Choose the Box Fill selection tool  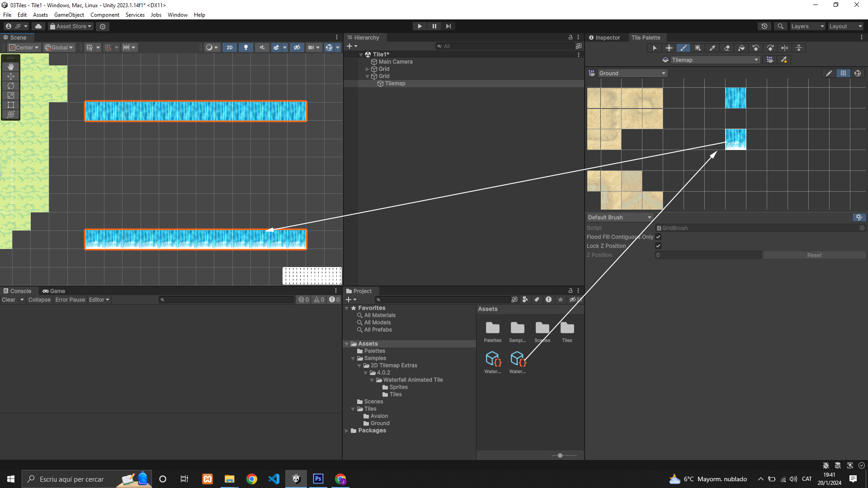[x=698, y=48]
